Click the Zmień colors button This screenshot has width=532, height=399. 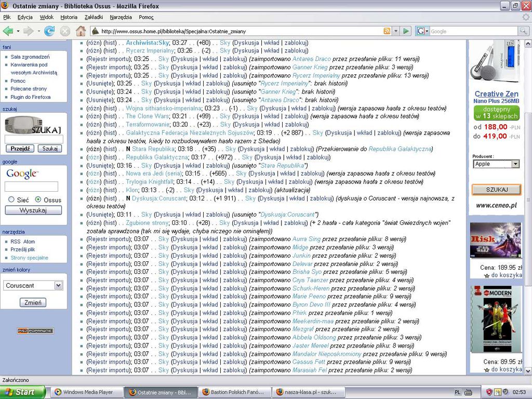pos(33,302)
